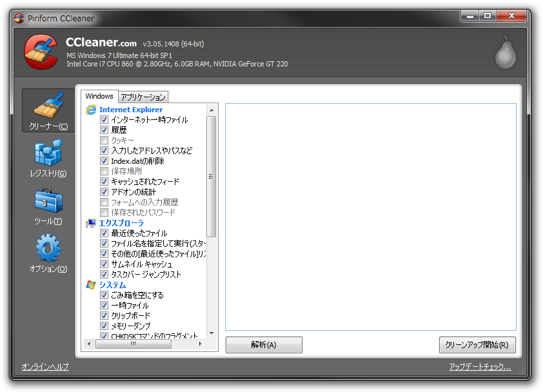The image size is (543, 392).
Task: Enable the 保存場所 checkbox
Action: pos(104,171)
